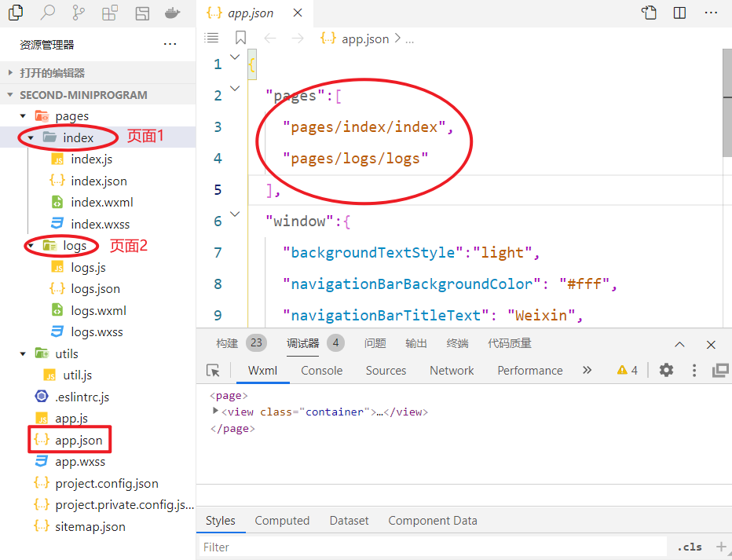Expand the view container node
732x560 pixels.
click(216, 412)
